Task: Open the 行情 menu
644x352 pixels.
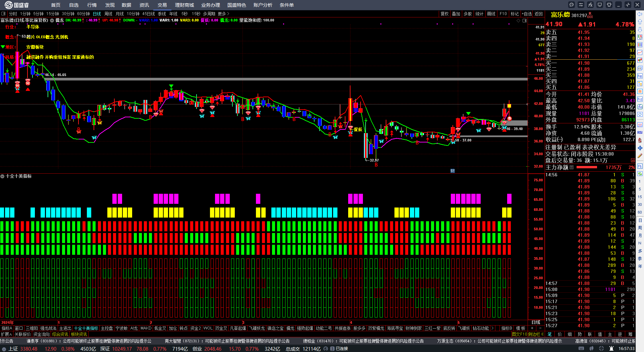Action: 92,5
